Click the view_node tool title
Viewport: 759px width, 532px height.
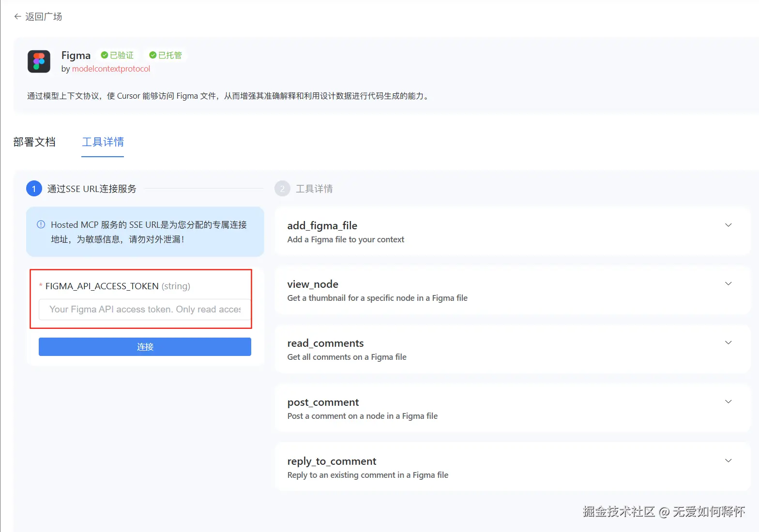click(x=313, y=284)
